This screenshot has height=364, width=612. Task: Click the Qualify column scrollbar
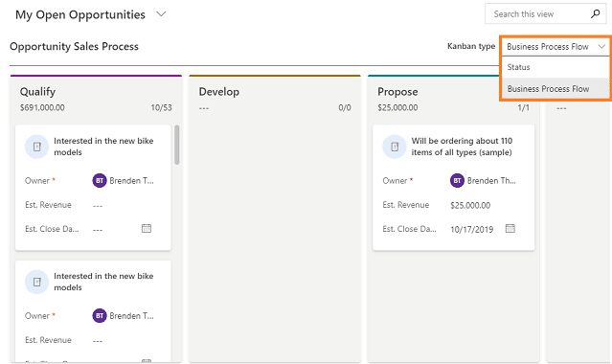177,145
